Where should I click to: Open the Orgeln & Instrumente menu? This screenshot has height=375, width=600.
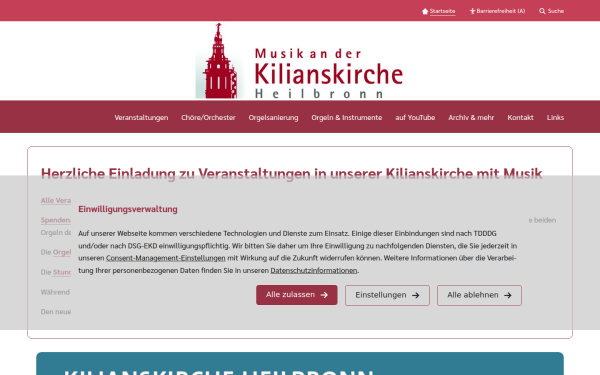tap(347, 117)
